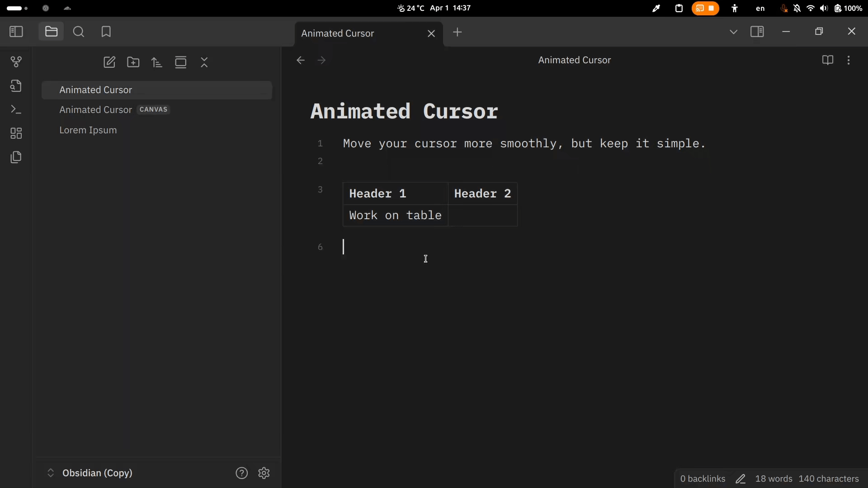Click the Header 2 table cell
This screenshot has width=868, height=488.
pyautogui.click(x=482, y=194)
